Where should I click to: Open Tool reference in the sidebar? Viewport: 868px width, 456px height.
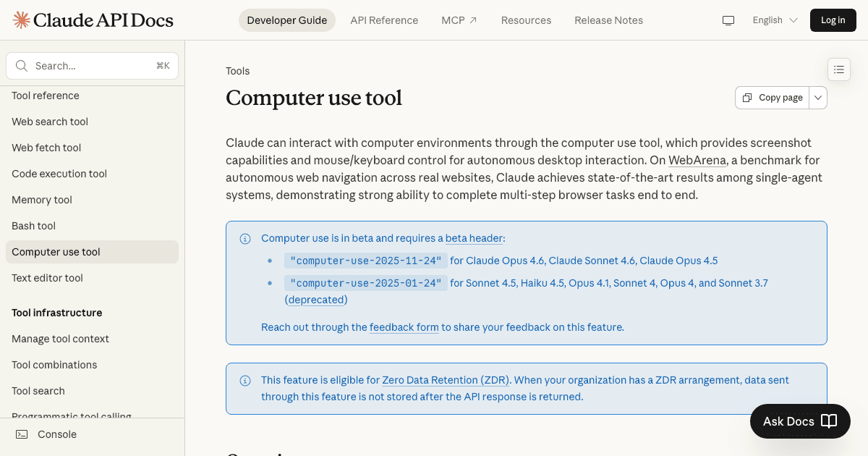point(46,96)
